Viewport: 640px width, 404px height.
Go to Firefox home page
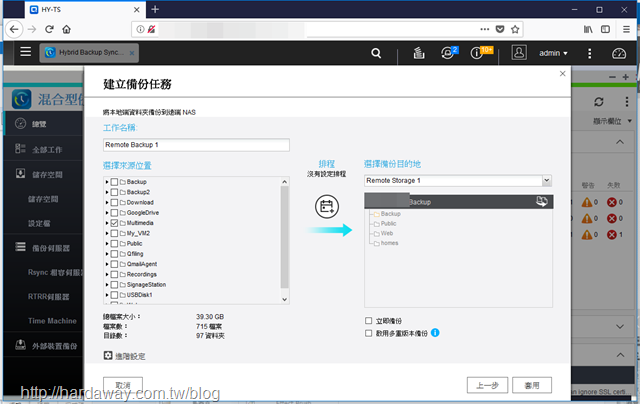click(67, 29)
